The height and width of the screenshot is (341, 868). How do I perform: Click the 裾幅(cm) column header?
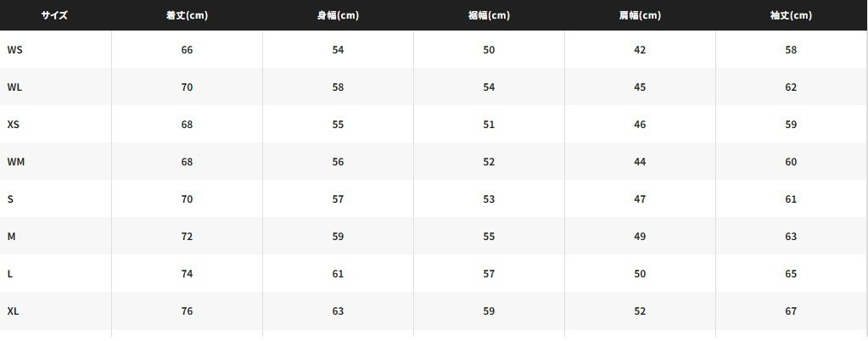click(489, 15)
